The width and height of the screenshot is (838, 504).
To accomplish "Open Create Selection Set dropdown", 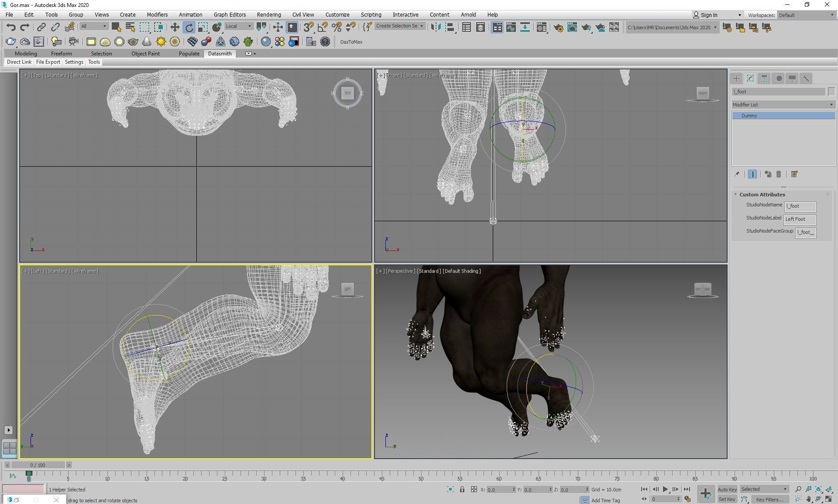I will pyautogui.click(x=400, y=26).
